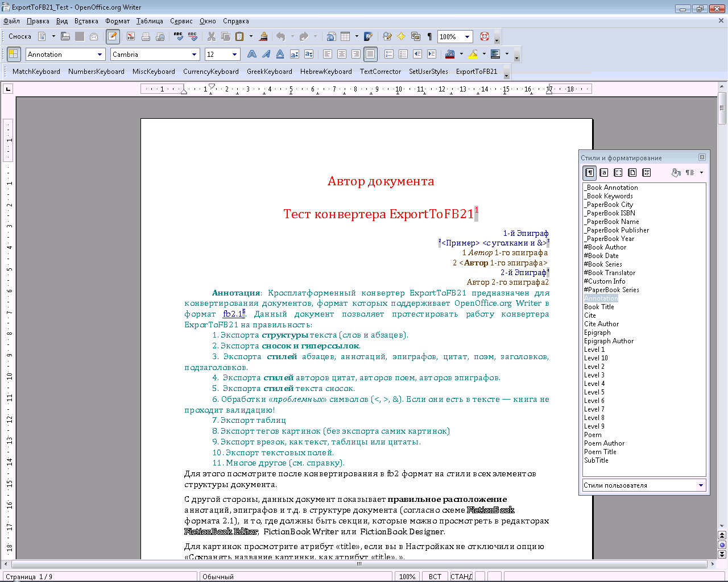Apply the yellow Highlighting color swatch
Viewport: 728px width, 582px height.
[x=473, y=54]
